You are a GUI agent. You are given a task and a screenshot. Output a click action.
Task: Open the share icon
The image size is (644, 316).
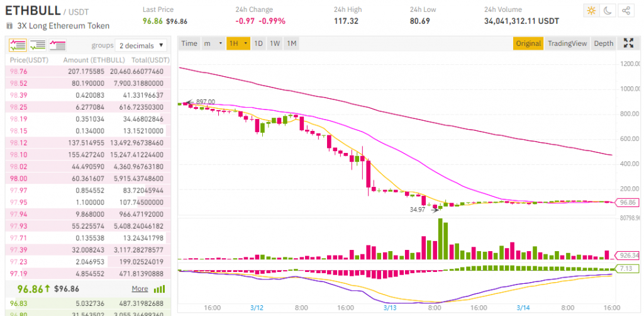[626, 11]
